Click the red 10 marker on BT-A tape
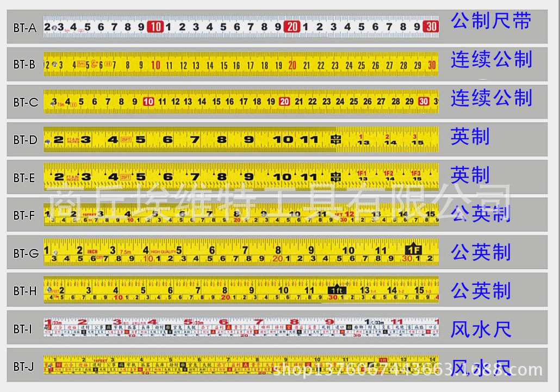Screen dimensions: 560x392 coord(155,27)
